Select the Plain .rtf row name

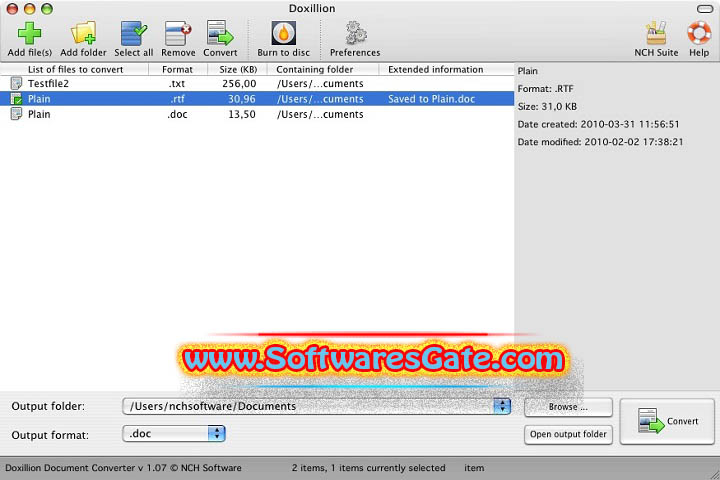[39, 99]
